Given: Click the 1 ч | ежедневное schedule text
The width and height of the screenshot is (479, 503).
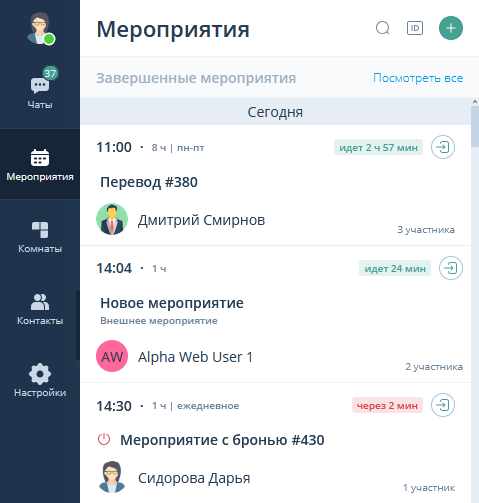Looking at the screenshot, I should [x=196, y=406].
